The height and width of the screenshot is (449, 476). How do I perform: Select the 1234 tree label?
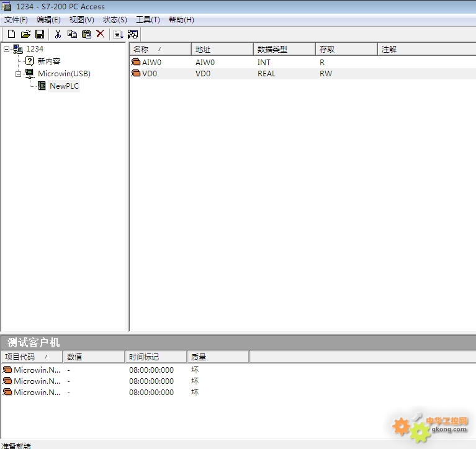pos(35,49)
